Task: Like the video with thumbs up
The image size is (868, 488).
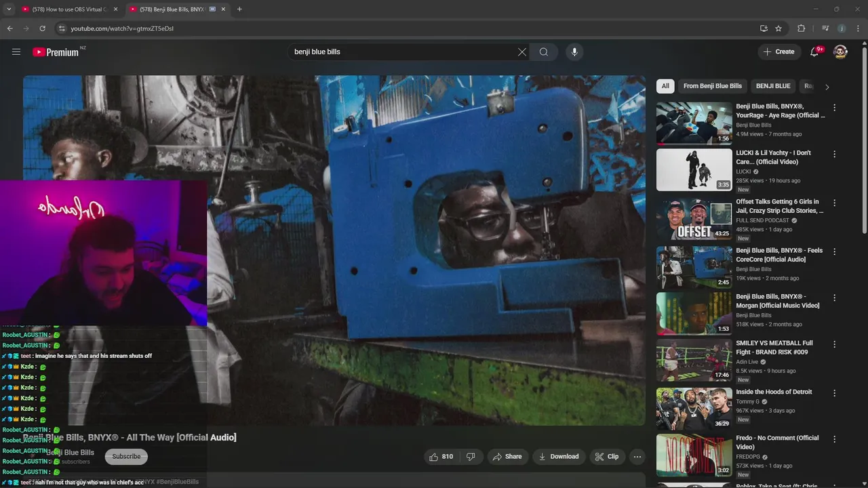Action: (441, 457)
